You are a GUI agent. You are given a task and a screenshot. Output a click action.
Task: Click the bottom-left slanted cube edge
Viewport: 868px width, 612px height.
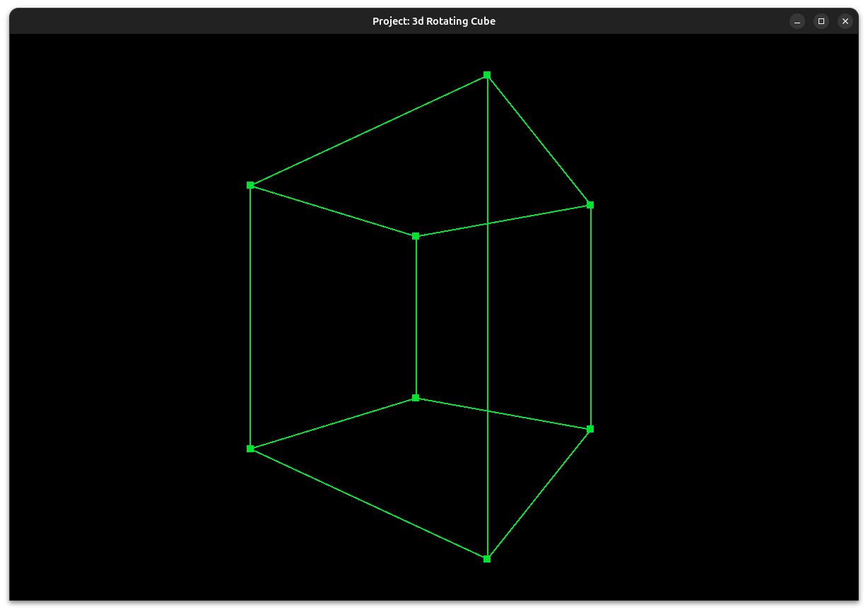tap(368, 503)
